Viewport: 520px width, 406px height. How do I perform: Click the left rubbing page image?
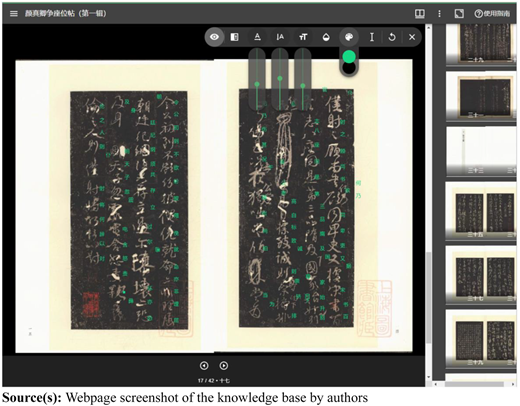129,210
